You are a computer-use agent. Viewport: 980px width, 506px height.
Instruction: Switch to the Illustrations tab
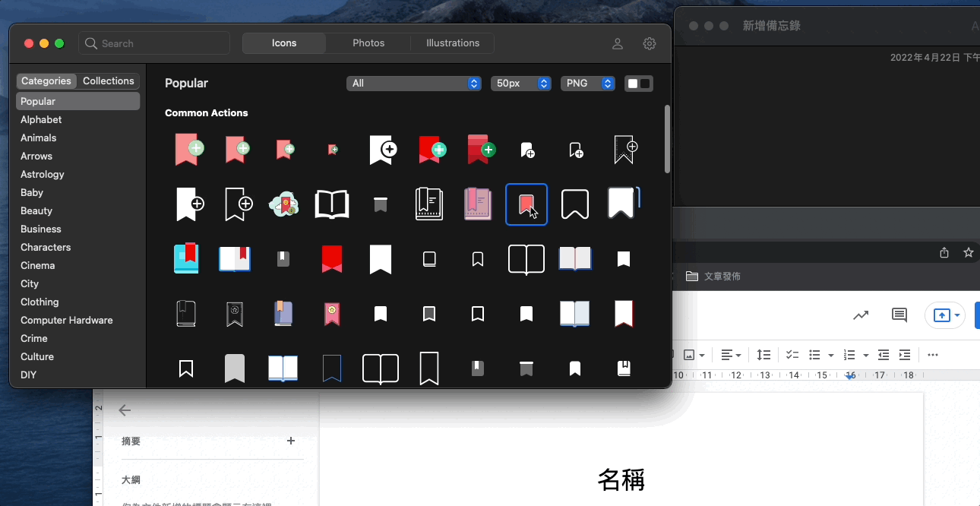(453, 43)
